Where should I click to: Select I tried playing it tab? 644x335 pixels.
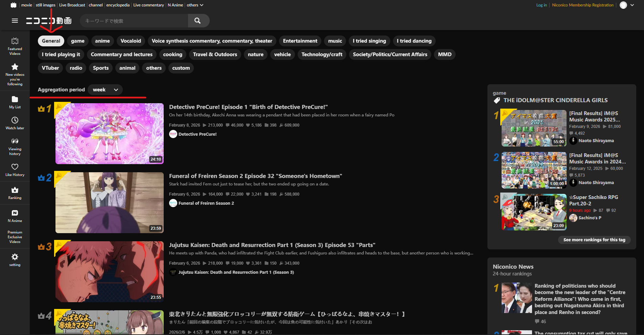click(61, 54)
